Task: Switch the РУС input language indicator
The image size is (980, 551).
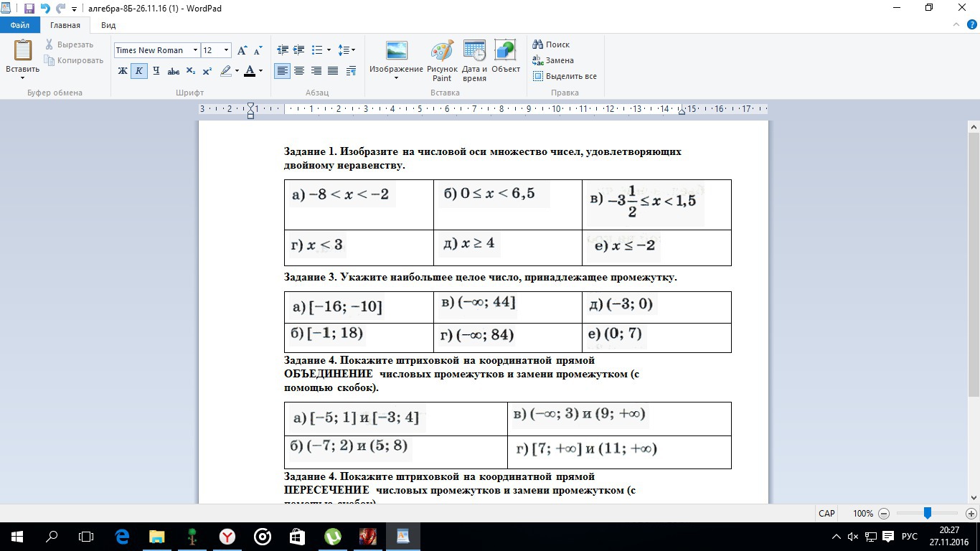Action: point(909,536)
